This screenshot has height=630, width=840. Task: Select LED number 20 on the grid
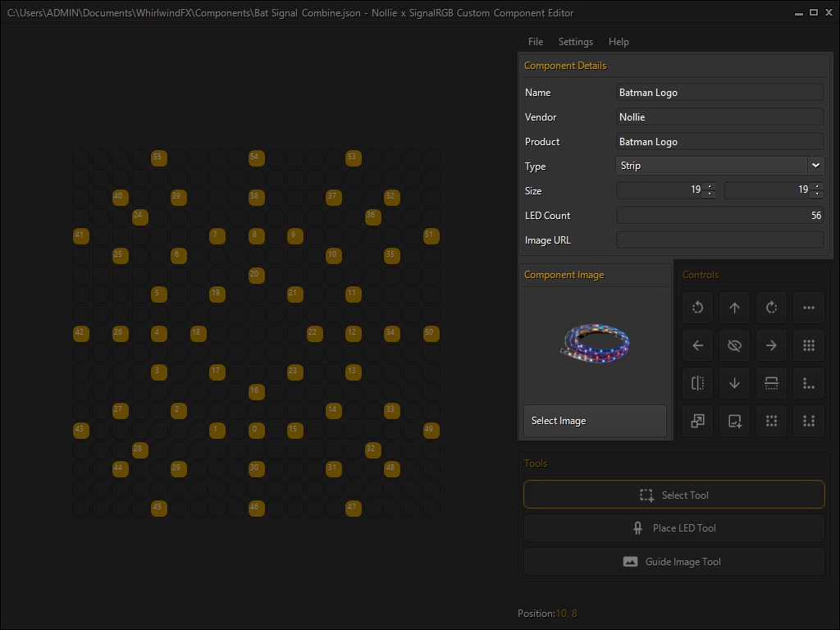tap(257, 275)
